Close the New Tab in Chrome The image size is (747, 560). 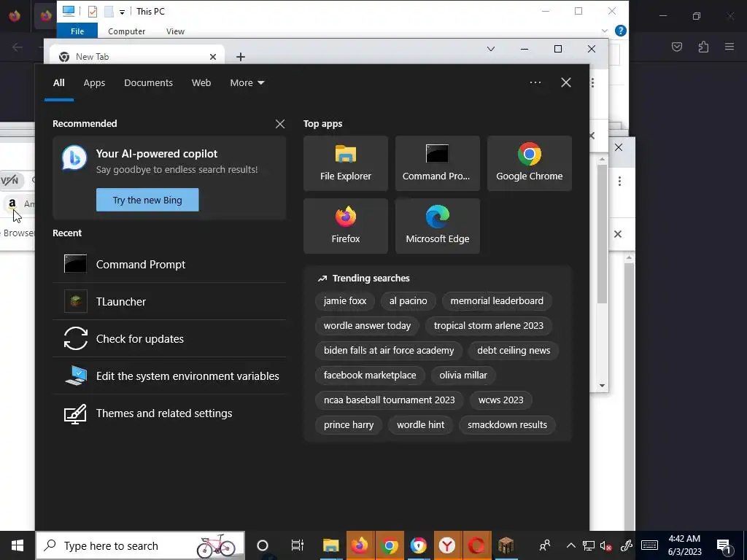(x=213, y=57)
